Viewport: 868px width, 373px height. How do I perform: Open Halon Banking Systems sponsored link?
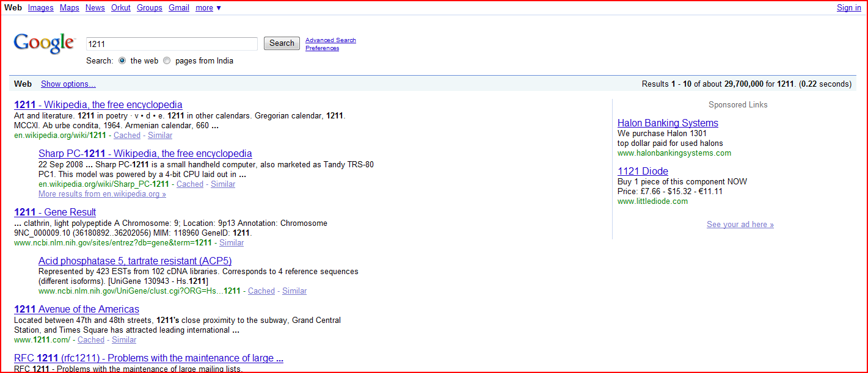668,123
